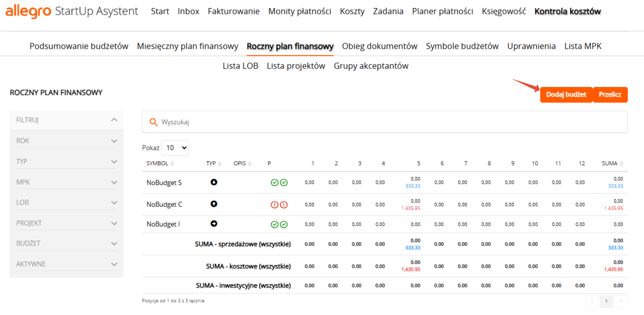This screenshot has width=644, height=315.
Task: Collapse the FILTRUJ filter panel
Action: (114, 120)
